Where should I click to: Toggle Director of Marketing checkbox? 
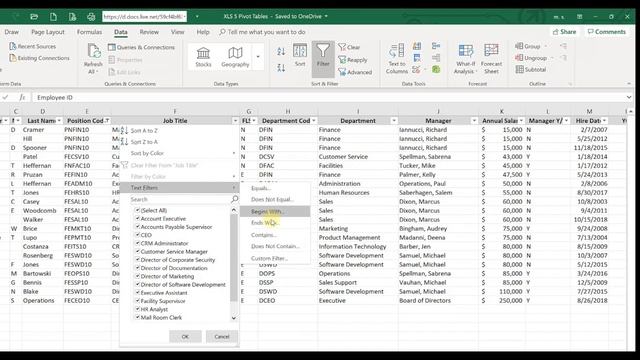pyautogui.click(x=138, y=276)
